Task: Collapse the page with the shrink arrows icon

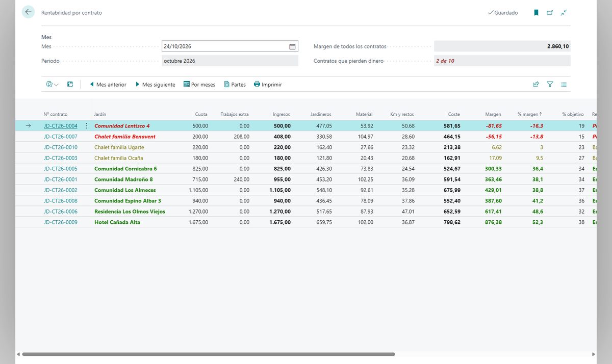Action: tap(564, 13)
